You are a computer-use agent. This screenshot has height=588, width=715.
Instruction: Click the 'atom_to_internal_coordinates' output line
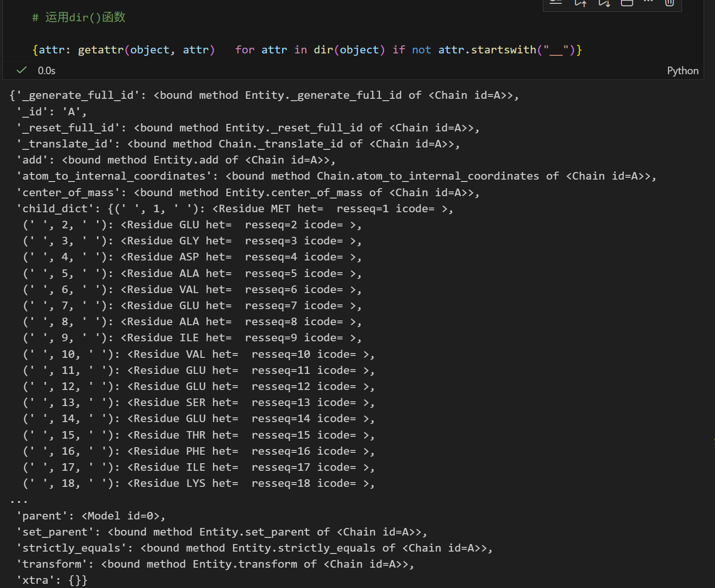[x=336, y=176]
